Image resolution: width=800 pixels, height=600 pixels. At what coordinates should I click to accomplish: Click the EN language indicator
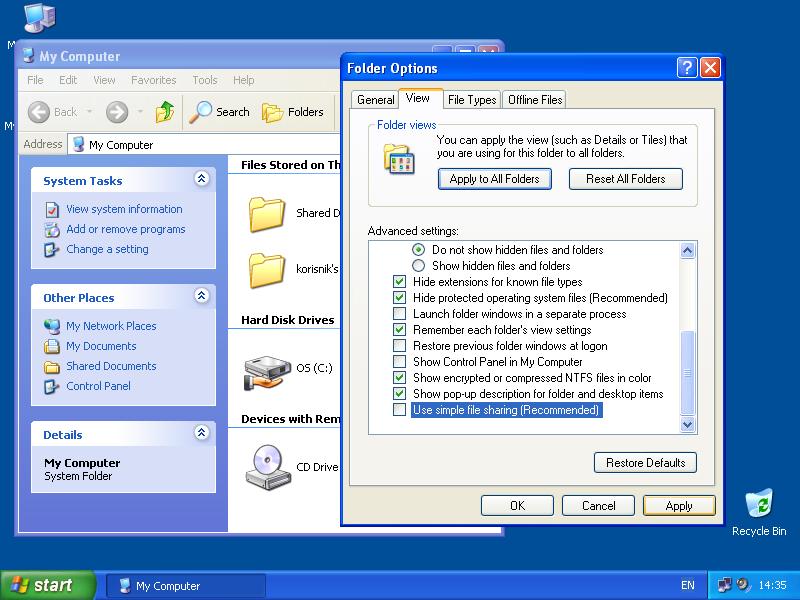pyautogui.click(x=688, y=585)
